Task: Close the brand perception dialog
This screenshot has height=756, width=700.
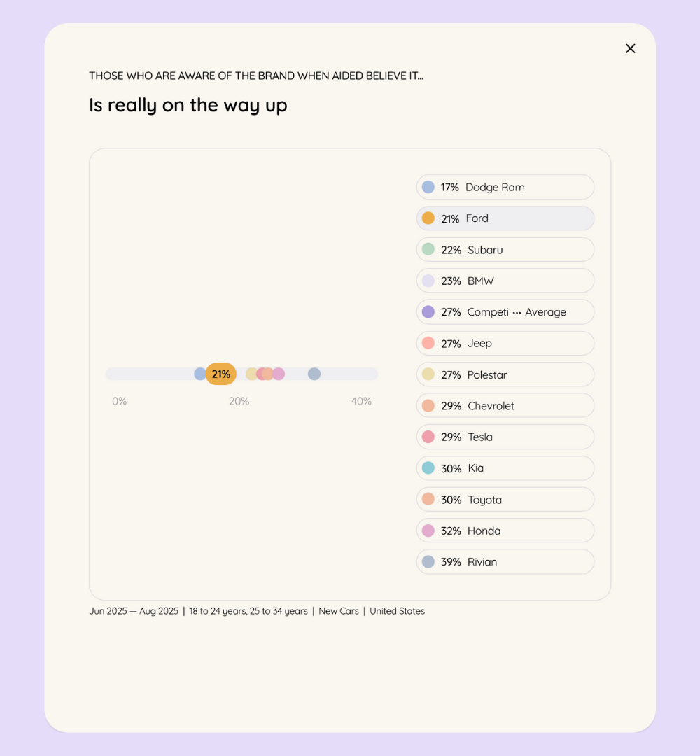Action: (x=630, y=48)
